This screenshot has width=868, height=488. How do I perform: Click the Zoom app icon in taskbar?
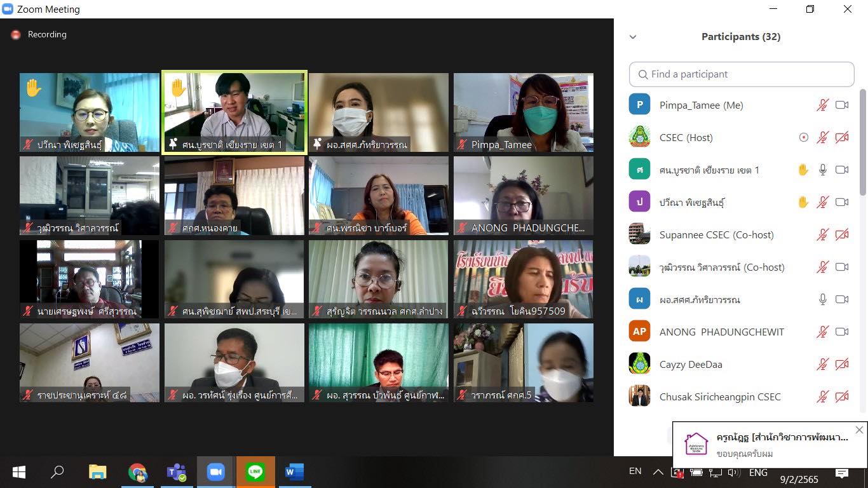[216, 472]
